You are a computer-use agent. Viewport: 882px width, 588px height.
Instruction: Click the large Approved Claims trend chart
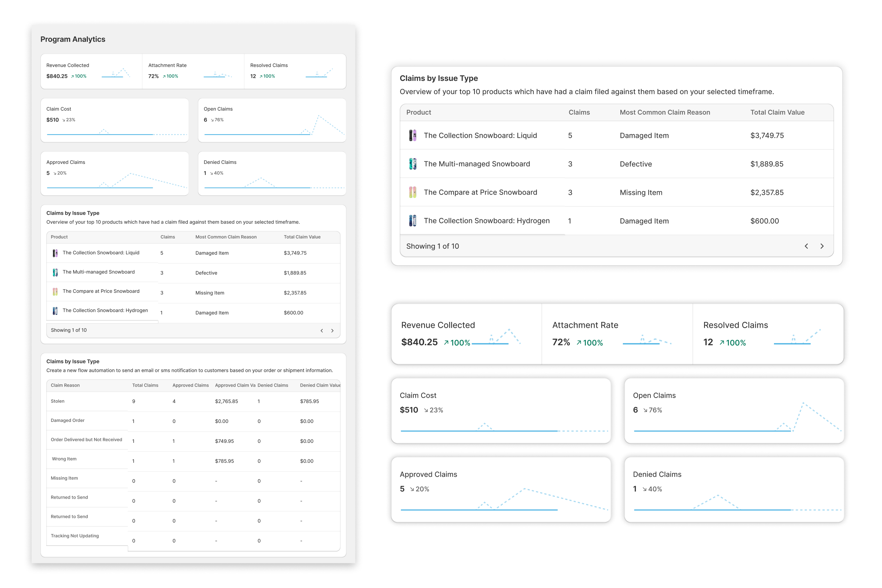click(x=504, y=499)
